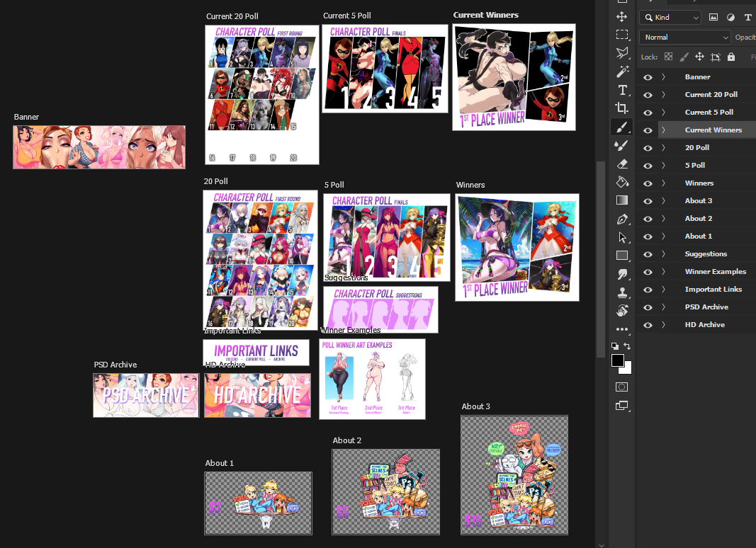
Task: Select the Mixer Brush tool
Action: point(622,145)
